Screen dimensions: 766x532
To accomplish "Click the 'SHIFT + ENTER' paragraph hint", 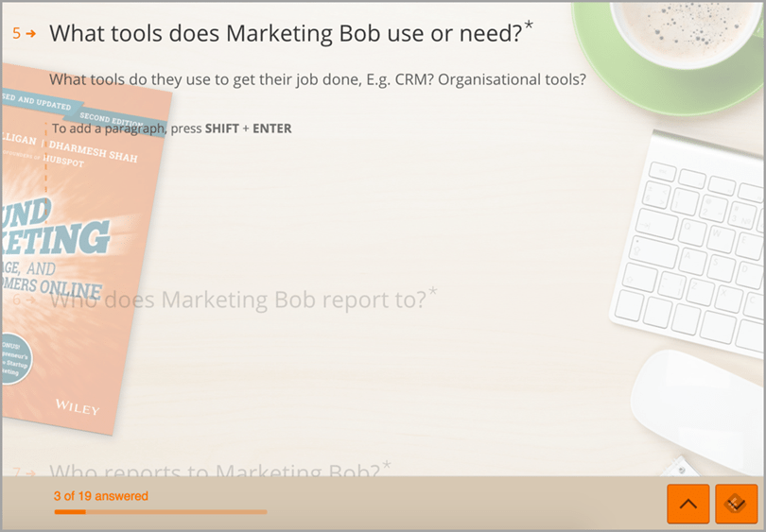I will (x=248, y=129).
